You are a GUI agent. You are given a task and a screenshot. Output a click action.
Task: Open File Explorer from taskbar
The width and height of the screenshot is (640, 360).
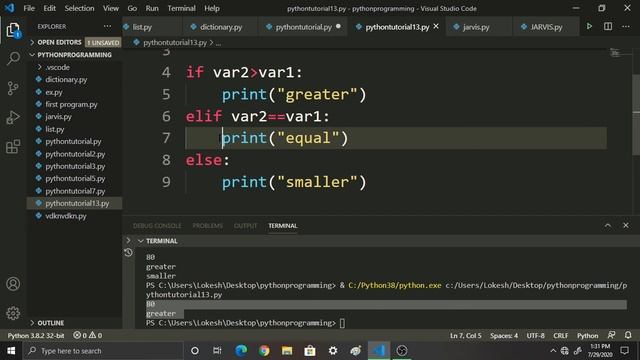point(287,351)
